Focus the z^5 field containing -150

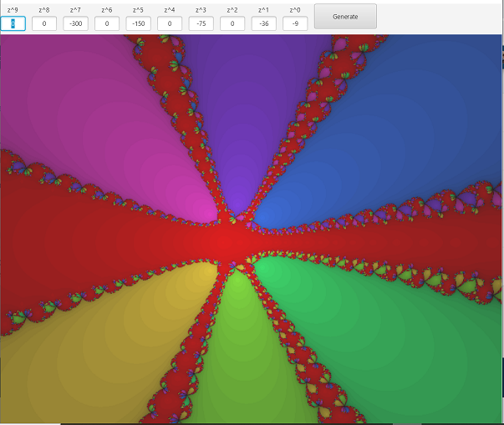click(x=138, y=23)
